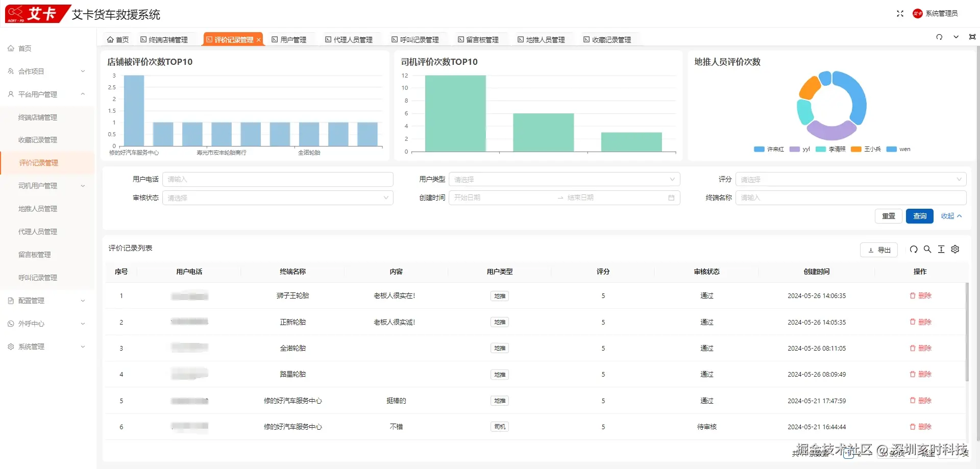
Task: Switch to the 收藏记录管理 tab
Action: click(608, 40)
